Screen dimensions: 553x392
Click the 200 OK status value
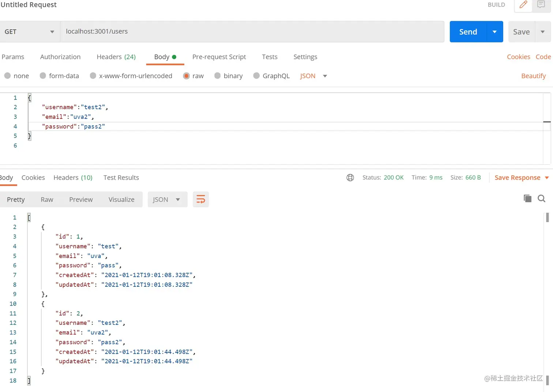tap(394, 178)
